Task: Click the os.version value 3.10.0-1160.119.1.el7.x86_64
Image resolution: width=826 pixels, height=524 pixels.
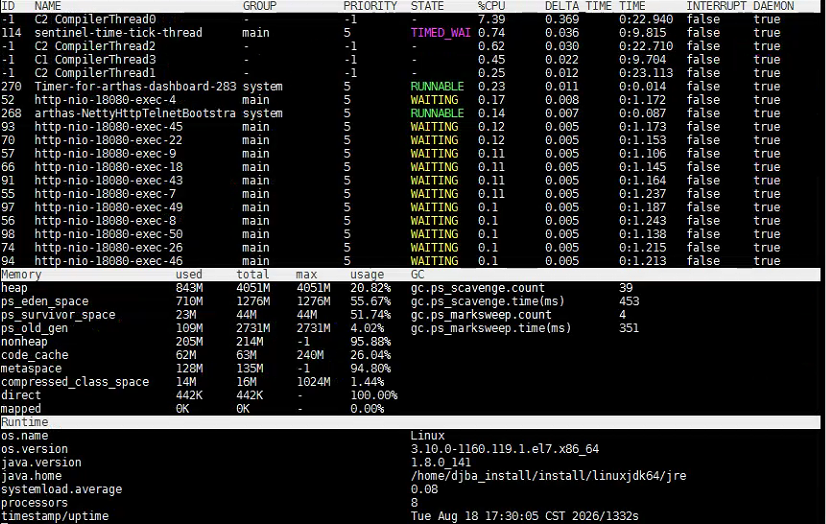Action: [505, 449]
